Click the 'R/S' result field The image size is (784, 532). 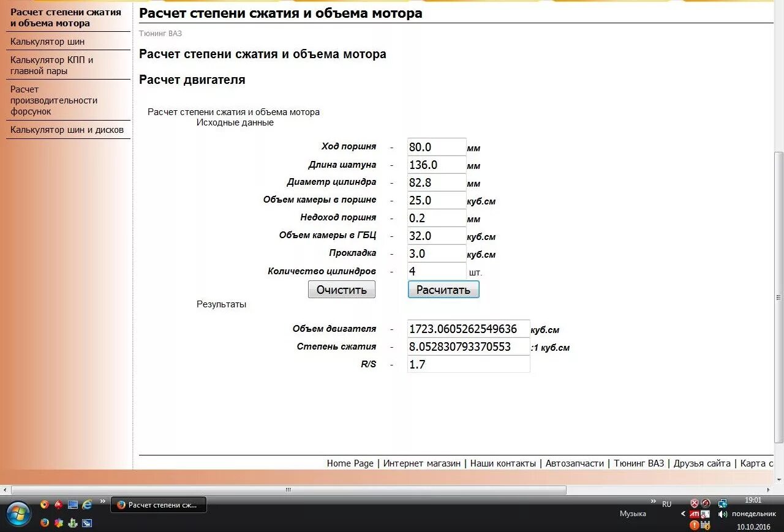click(469, 364)
